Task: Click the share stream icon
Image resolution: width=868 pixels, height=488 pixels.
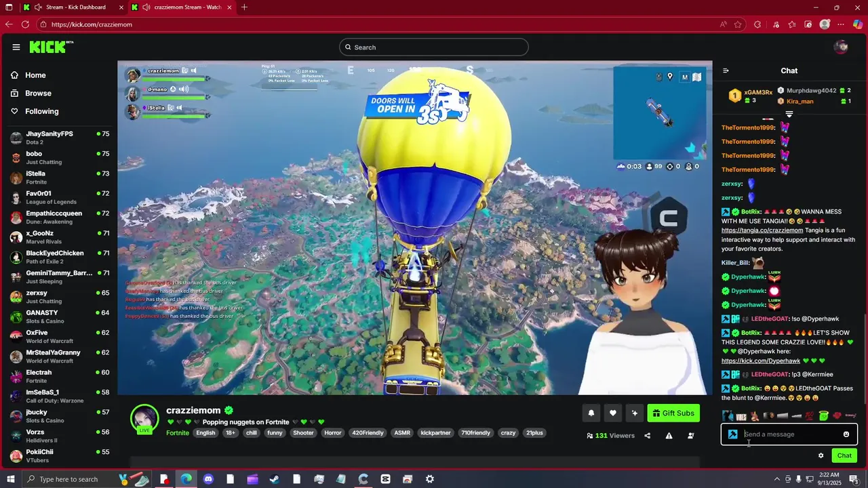Action: [647, 436]
